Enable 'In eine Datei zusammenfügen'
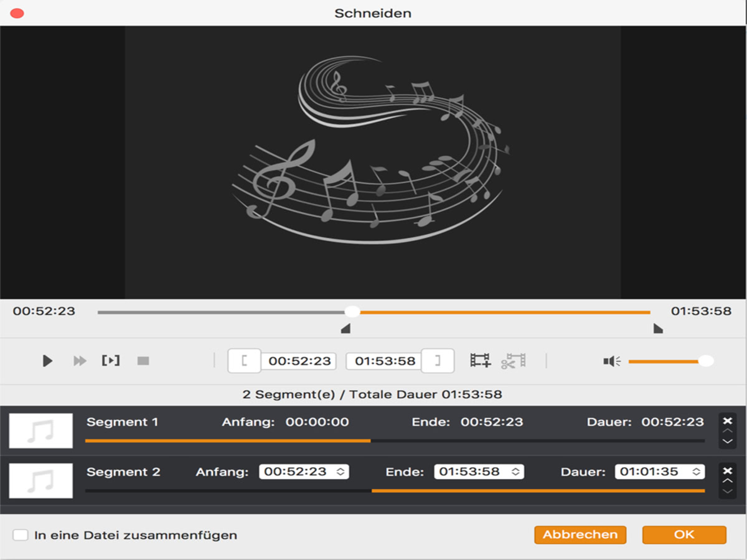 [x=21, y=534]
